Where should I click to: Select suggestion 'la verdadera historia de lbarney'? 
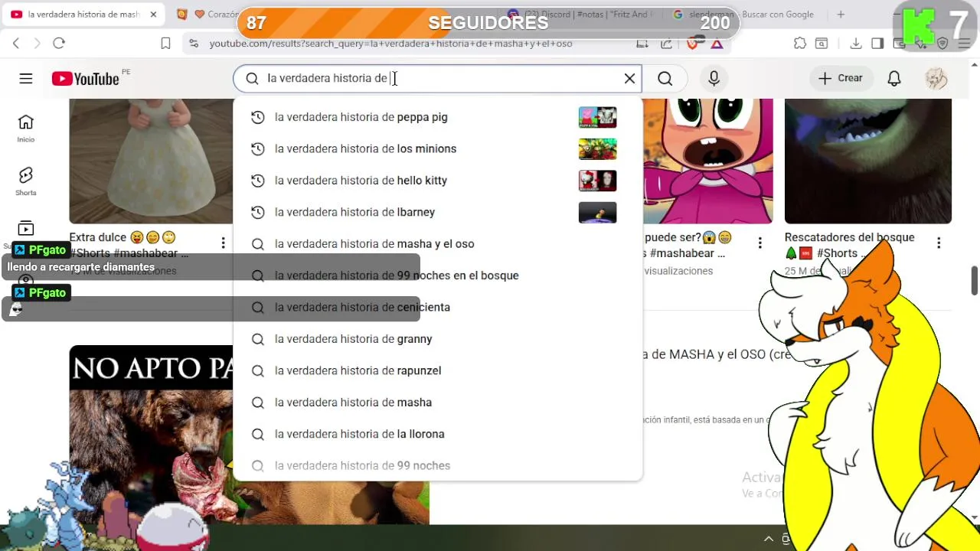437,212
